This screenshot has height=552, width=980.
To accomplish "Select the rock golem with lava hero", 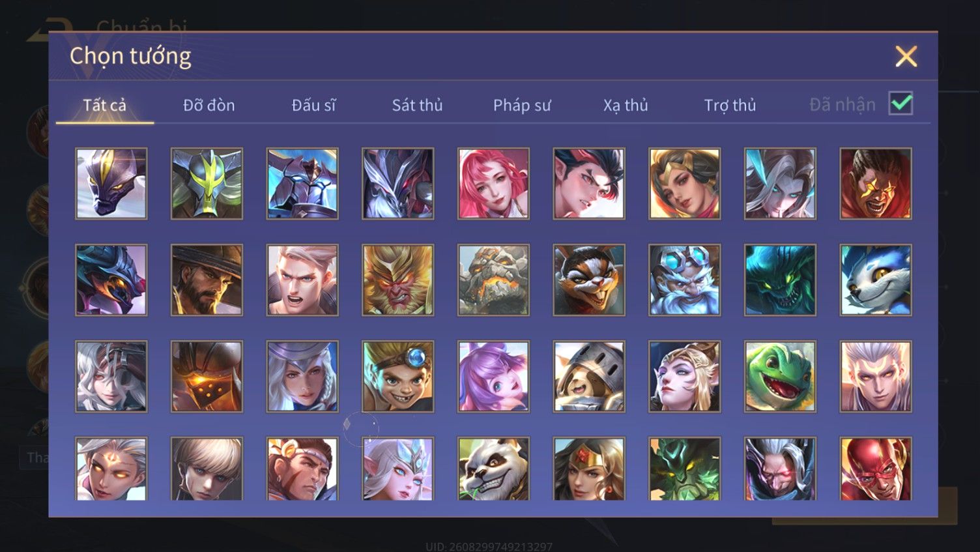I will [x=493, y=280].
